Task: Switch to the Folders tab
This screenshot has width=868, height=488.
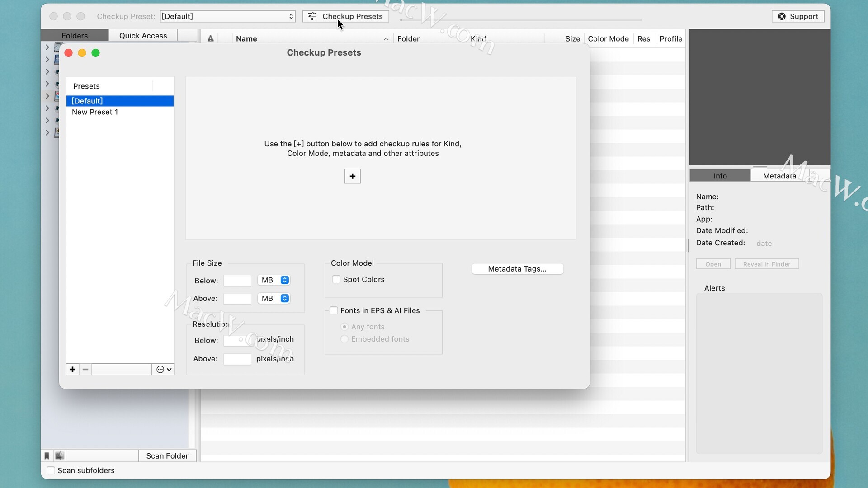Action: [75, 36]
